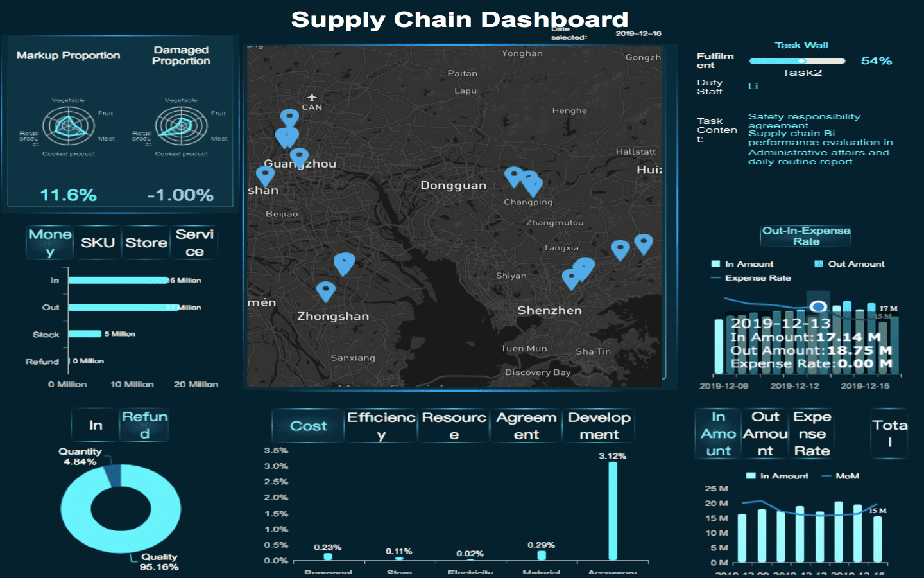Switch to the SKU tab

click(98, 243)
